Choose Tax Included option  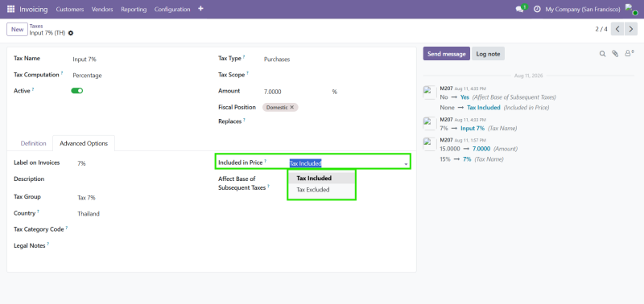[320, 179]
